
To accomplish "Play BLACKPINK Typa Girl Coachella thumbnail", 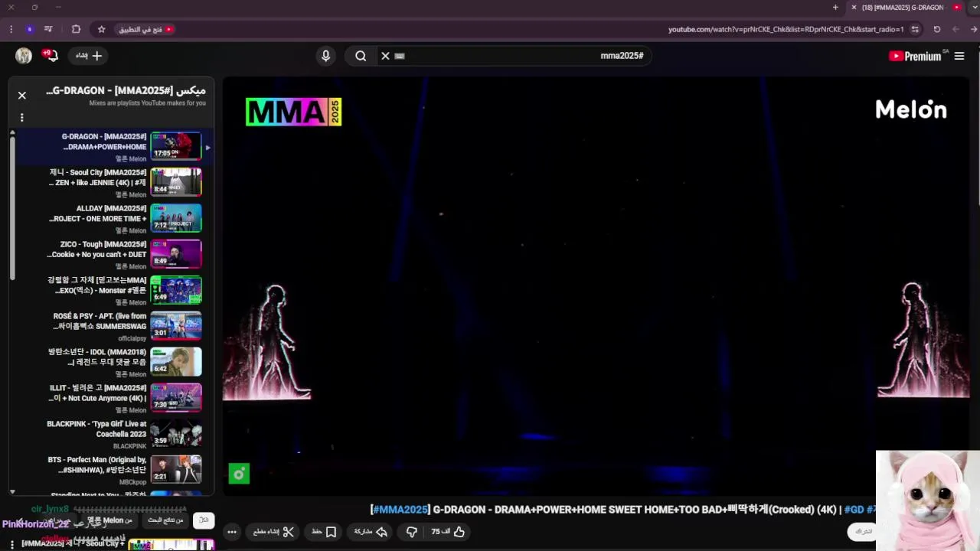I will click(x=176, y=433).
